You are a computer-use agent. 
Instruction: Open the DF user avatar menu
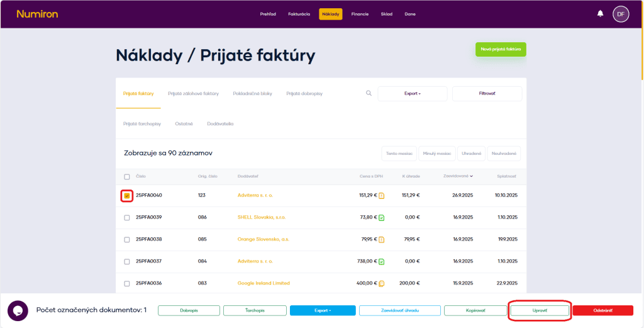coord(620,14)
